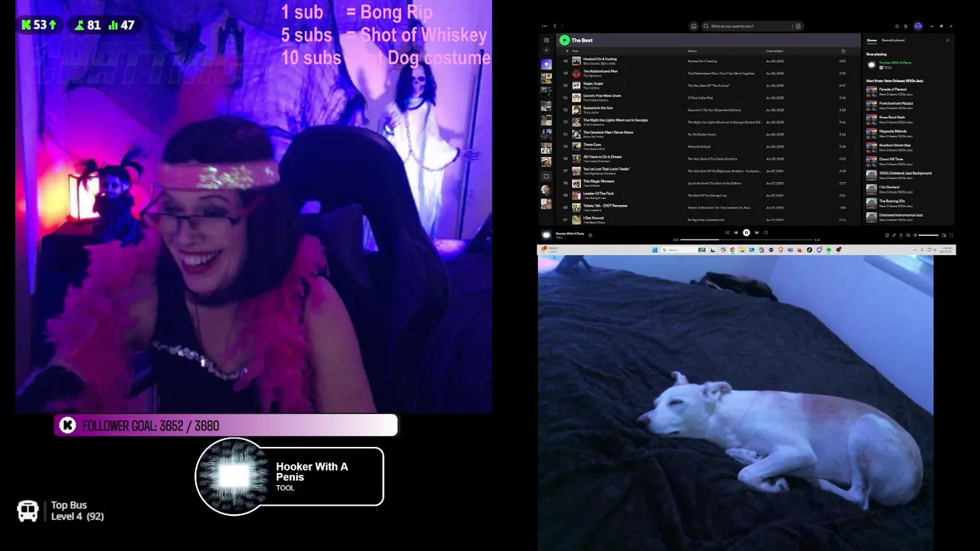
Task: Open Windows Start menu on taskbar
Action: (655, 249)
